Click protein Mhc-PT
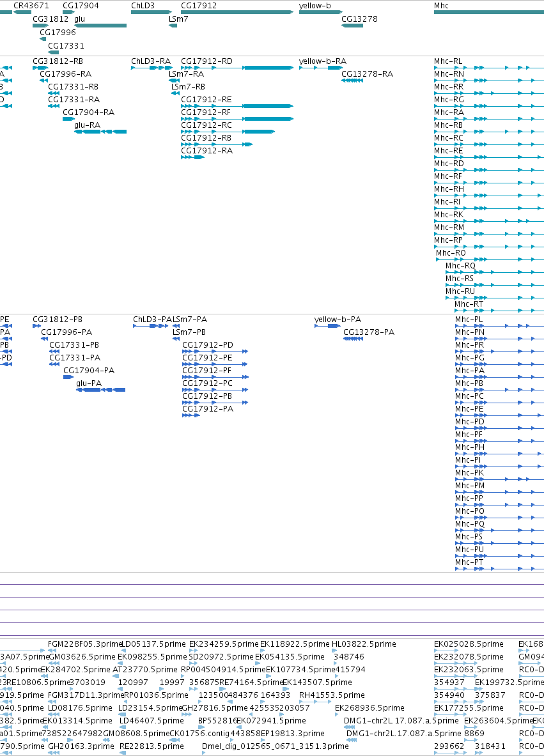The image size is (544, 756). click(x=469, y=562)
